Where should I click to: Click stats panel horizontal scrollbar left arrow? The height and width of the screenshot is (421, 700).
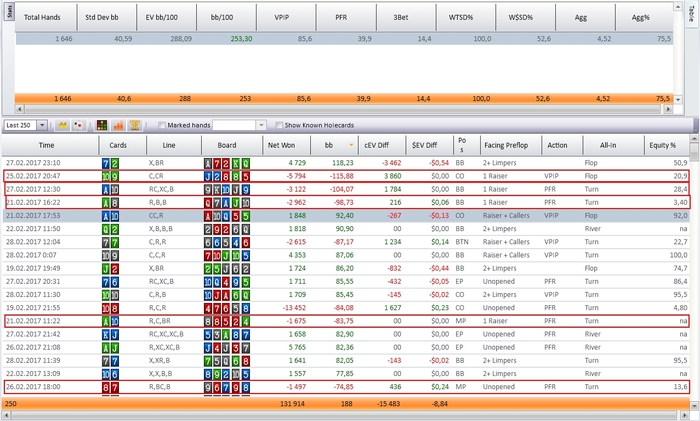pos(19,109)
